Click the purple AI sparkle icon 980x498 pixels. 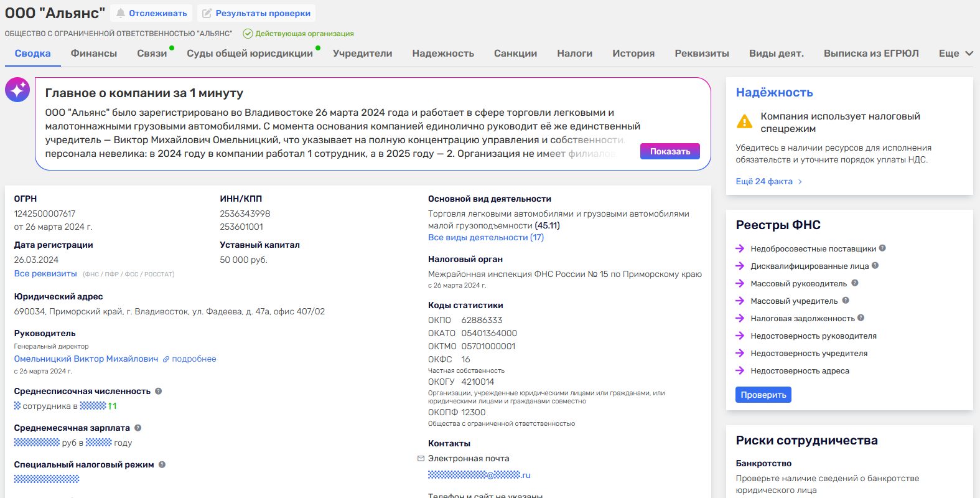click(17, 90)
